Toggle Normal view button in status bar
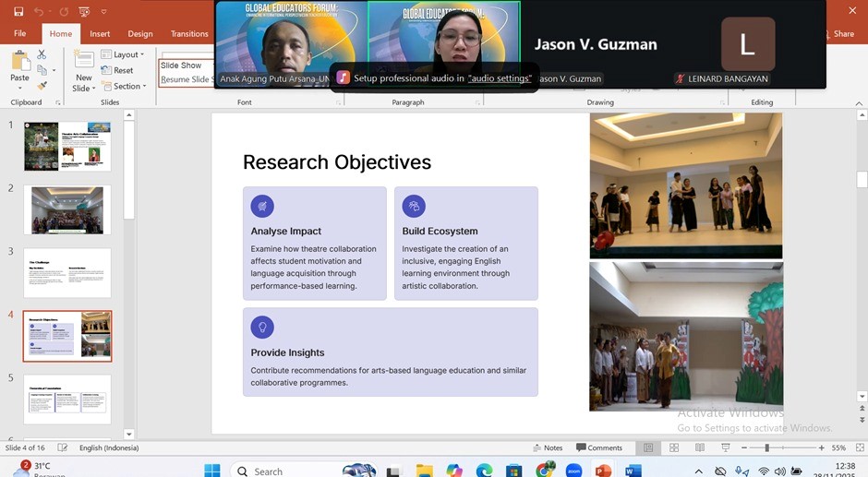 (x=648, y=447)
